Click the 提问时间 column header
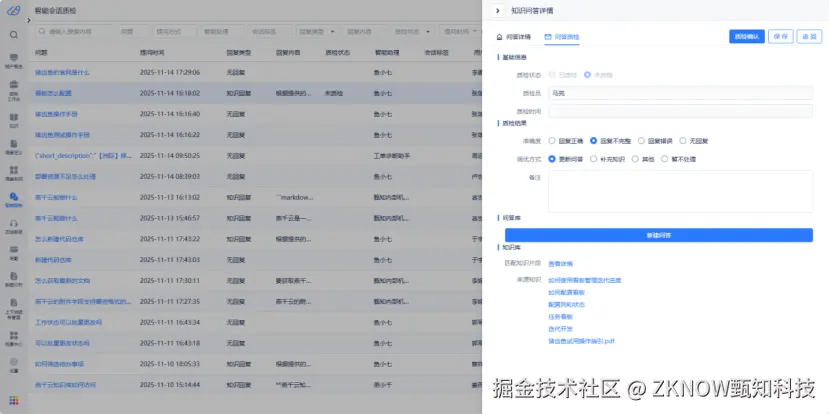 click(x=152, y=53)
